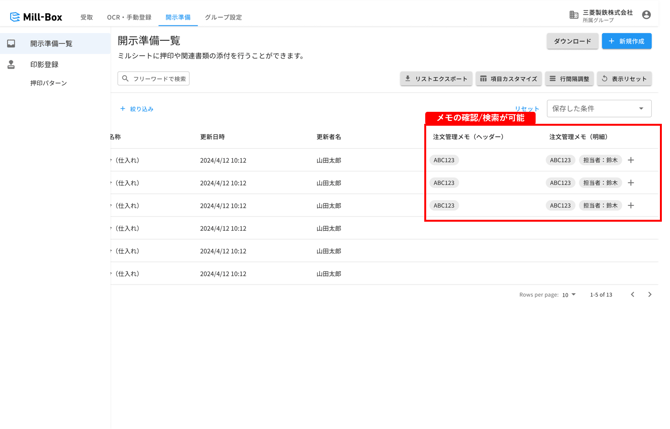
Task: Click the company building icon
Action: 573,15
